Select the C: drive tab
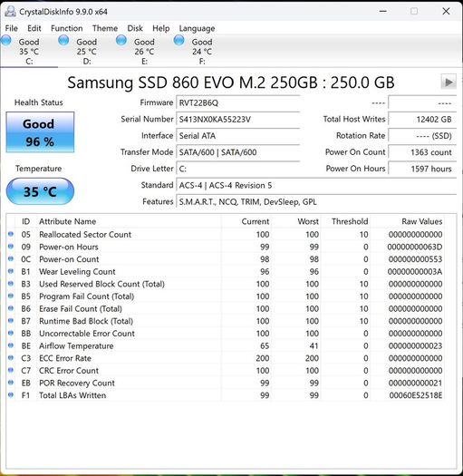 click(29, 51)
